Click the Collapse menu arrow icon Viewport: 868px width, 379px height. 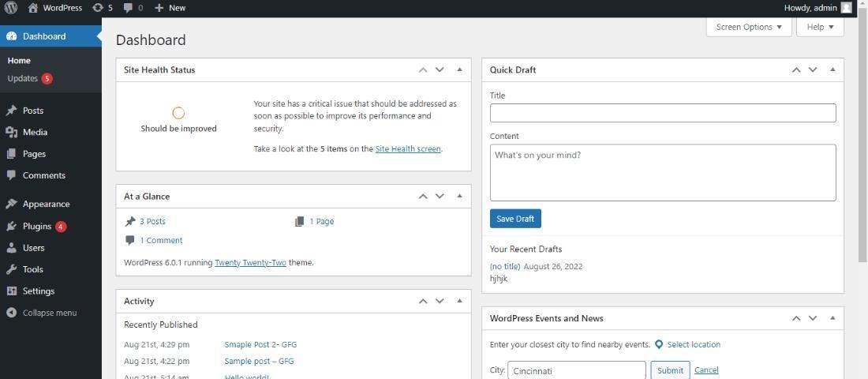point(11,313)
